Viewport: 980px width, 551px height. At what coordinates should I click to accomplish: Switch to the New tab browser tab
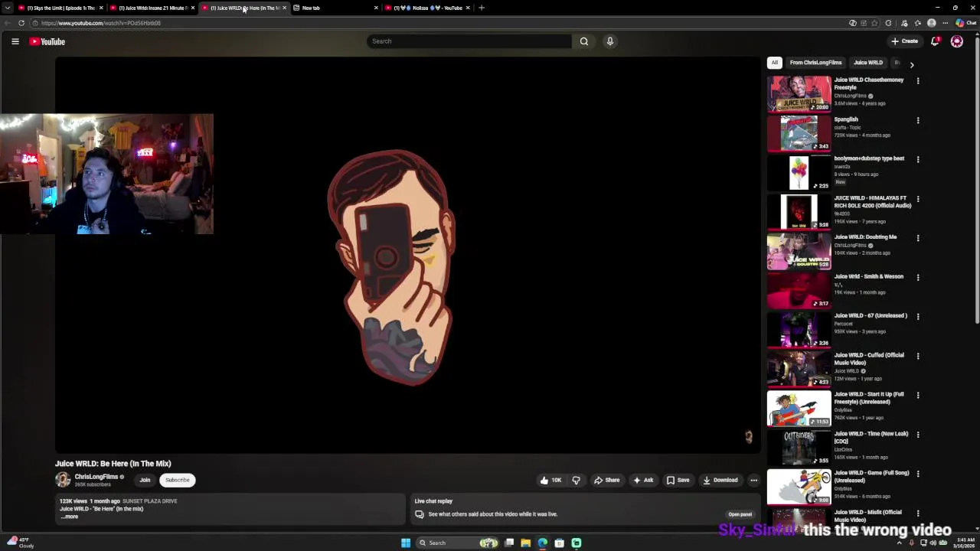(x=335, y=8)
